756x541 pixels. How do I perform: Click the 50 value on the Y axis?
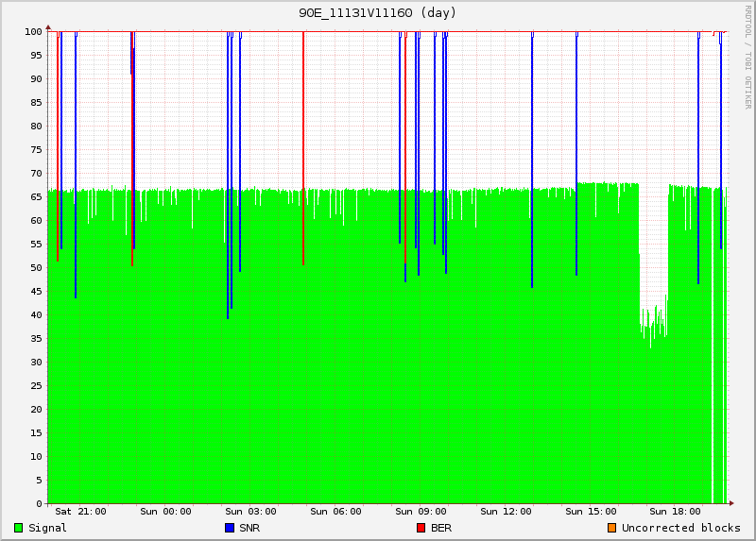tap(36, 268)
